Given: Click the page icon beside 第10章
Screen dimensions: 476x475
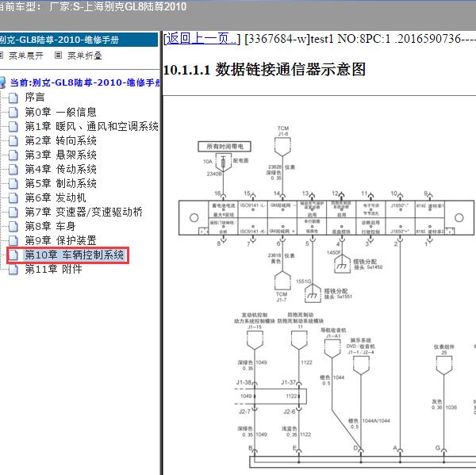Looking at the screenshot, I should [x=13, y=255].
